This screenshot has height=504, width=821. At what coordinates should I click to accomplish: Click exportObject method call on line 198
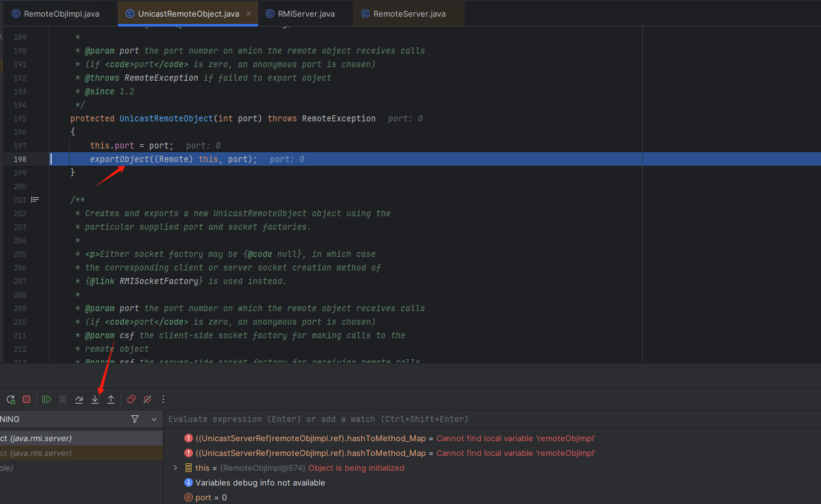tap(120, 159)
